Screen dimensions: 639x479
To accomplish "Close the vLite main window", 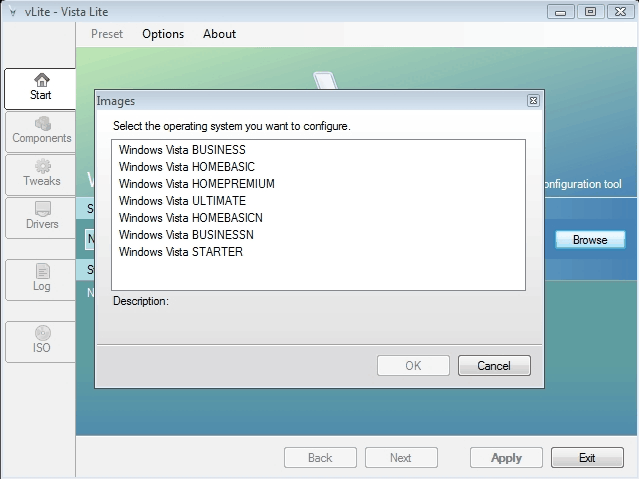I will (620, 12).
